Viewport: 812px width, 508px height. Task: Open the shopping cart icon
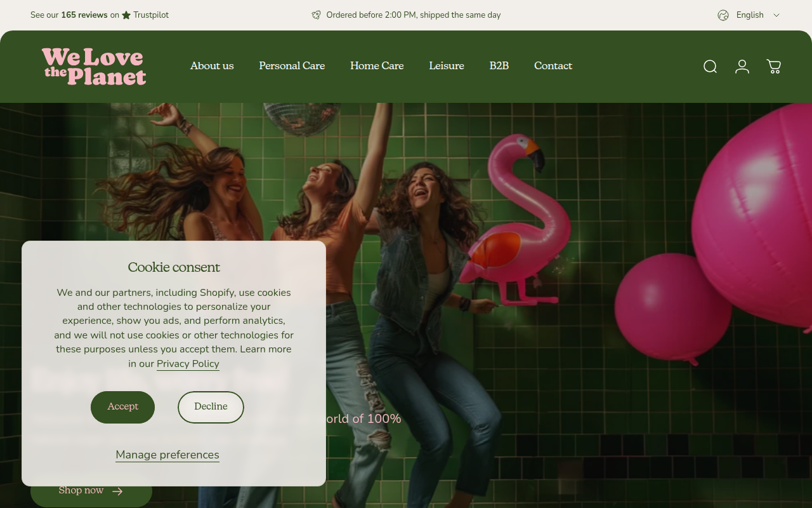[774, 67]
